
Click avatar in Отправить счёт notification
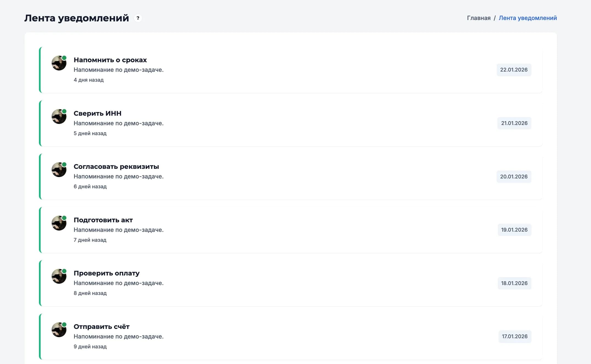(x=59, y=330)
